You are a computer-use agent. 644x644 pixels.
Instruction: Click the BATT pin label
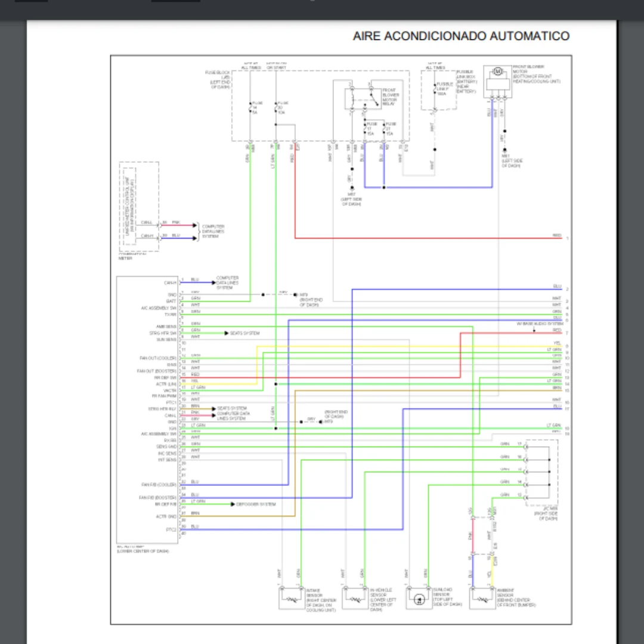pyautogui.click(x=171, y=302)
